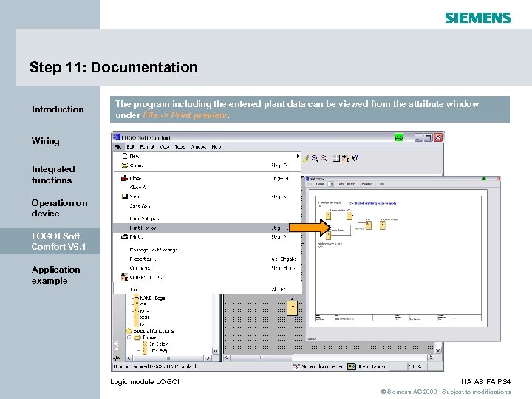This screenshot has width=532, height=399.
Task: Select the Off-Delay timer tree item
Action: point(158,350)
